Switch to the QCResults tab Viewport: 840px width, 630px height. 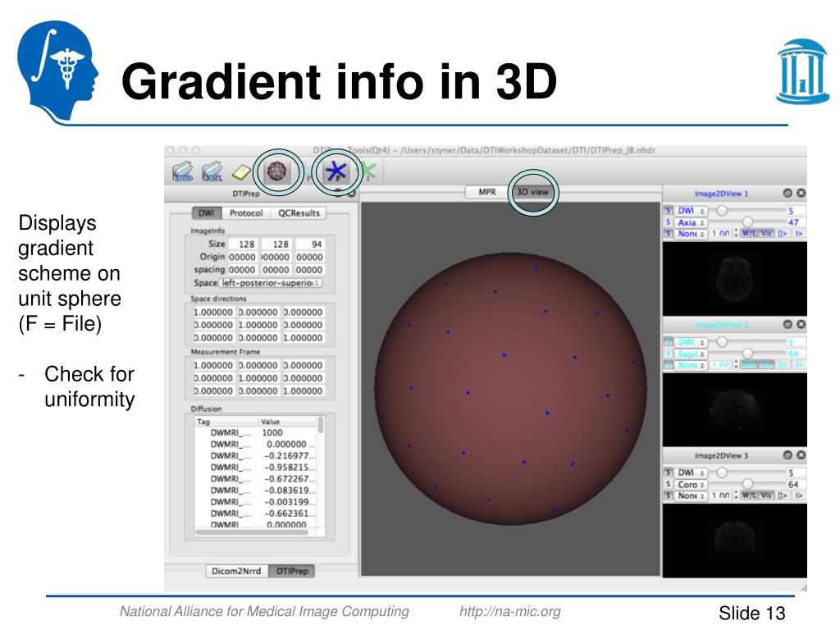[299, 212]
